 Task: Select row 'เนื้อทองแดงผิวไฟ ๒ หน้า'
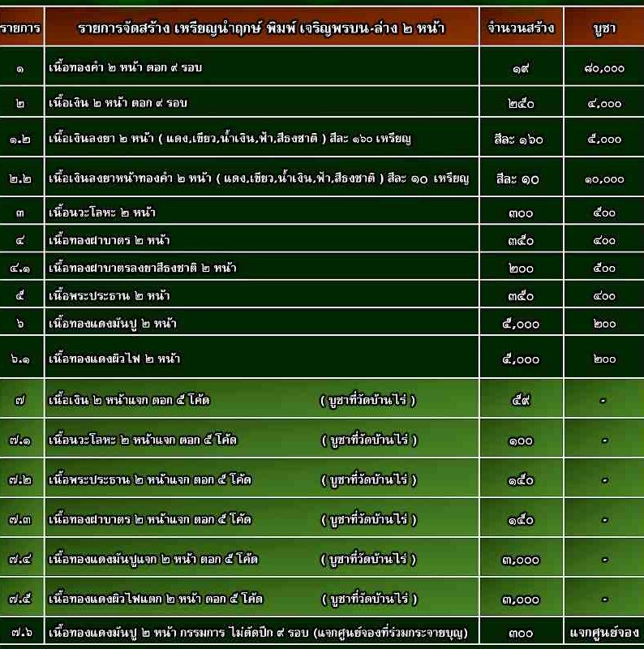[322, 357]
